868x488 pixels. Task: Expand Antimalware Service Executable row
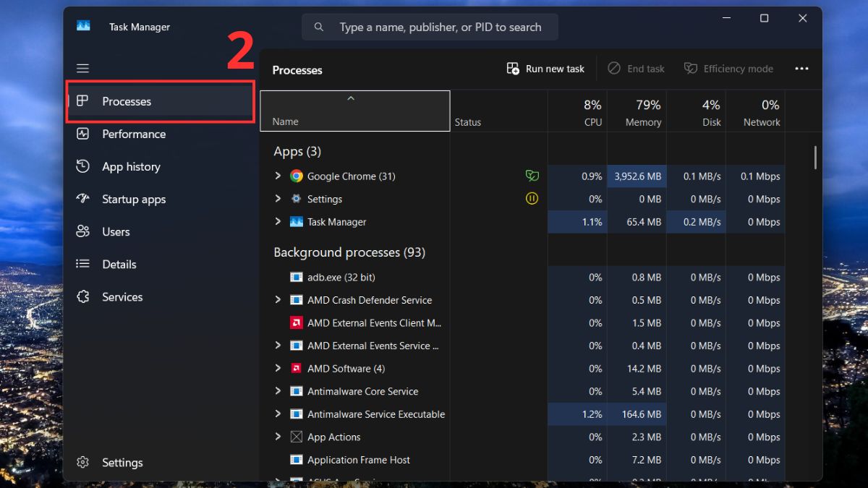(278, 414)
